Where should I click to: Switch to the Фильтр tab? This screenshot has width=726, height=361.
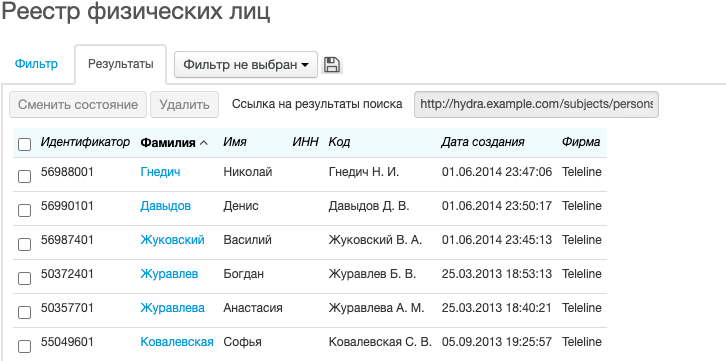[36, 64]
